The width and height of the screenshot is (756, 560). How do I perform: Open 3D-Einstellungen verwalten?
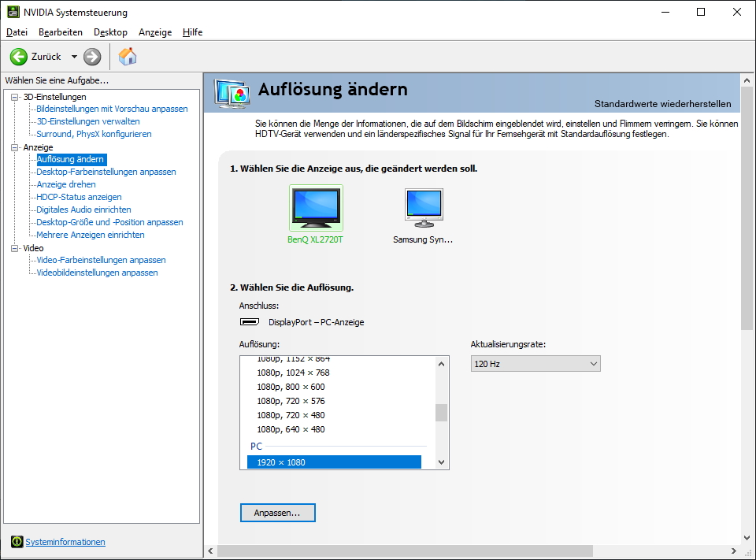click(88, 121)
